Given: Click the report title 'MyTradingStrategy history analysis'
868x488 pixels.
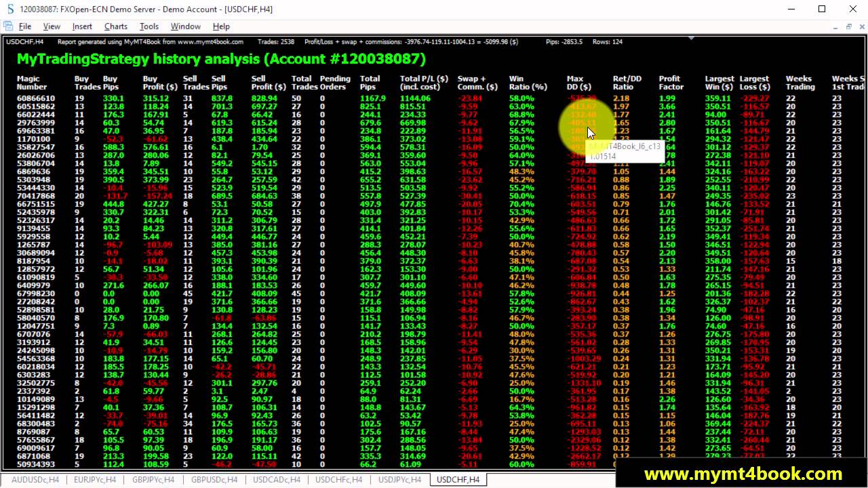Looking at the screenshot, I should point(221,59).
